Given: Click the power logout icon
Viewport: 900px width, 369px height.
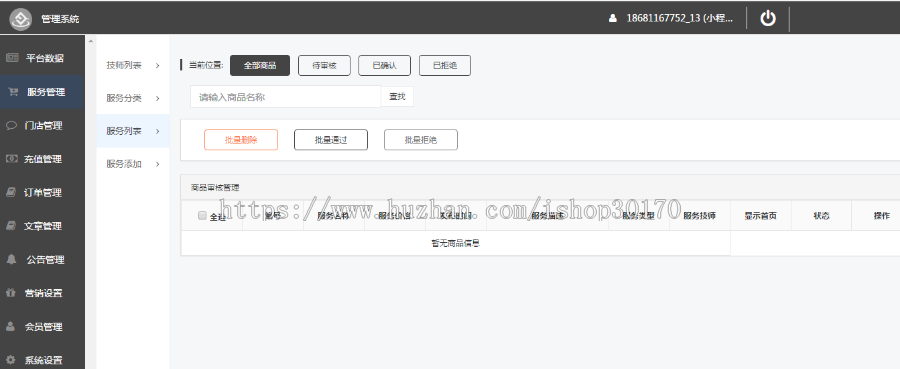Looking at the screenshot, I should tap(768, 18).
